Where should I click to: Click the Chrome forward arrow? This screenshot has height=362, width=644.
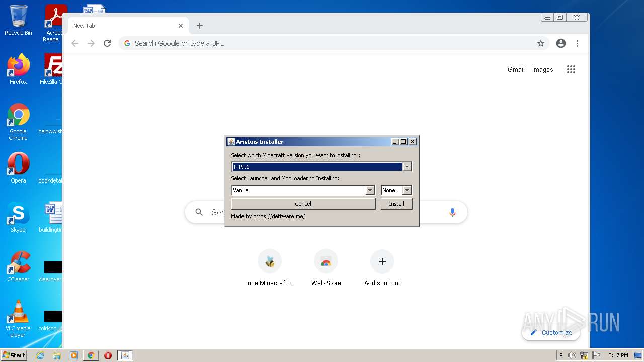tap(91, 43)
